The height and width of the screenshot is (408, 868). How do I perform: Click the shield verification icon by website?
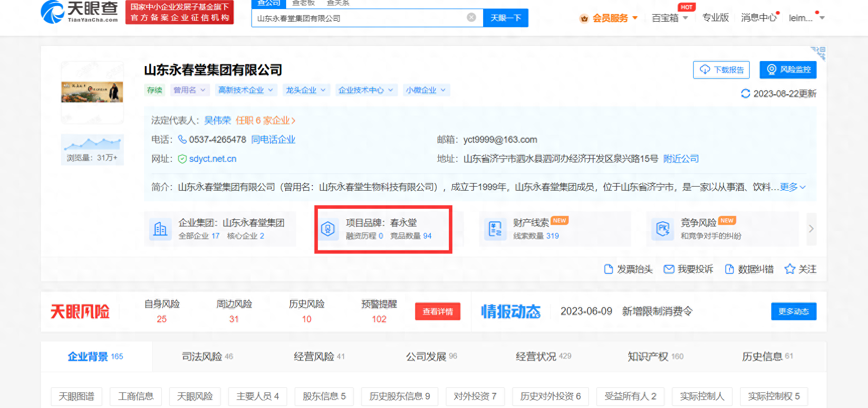[182, 159]
